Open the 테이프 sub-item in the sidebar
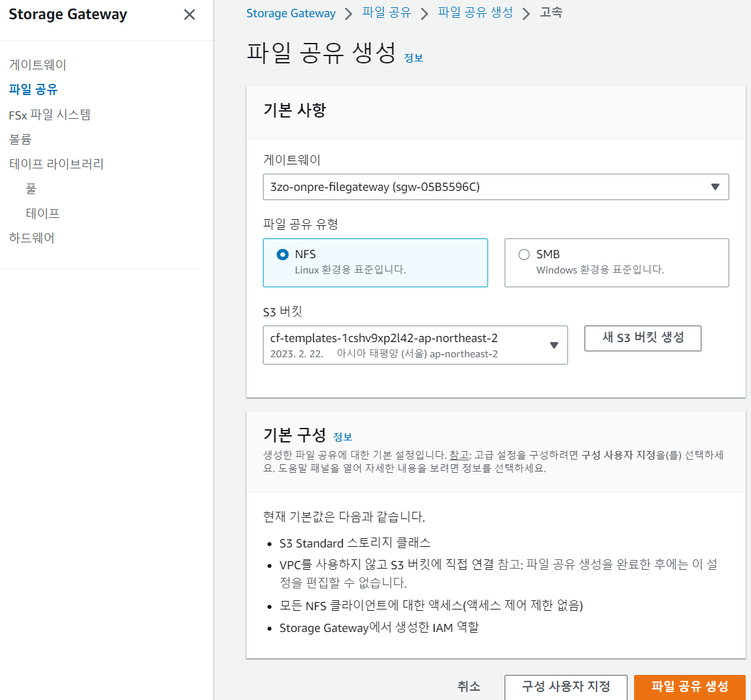751x700 pixels. [43, 213]
